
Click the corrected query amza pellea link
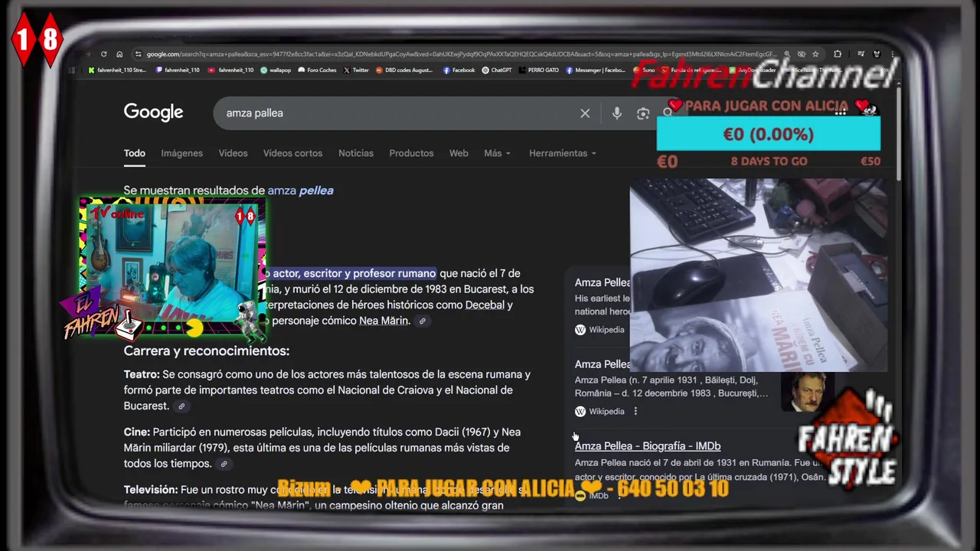point(300,191)
